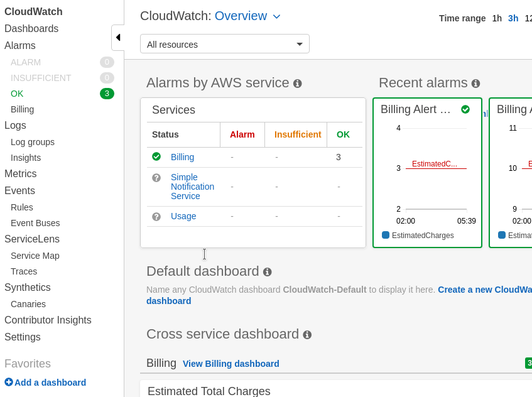Click EstimatedCharges legend label on Billing Alert card
Image resolution: width=532 pixels, height=397 pixels.
click(x=423, y=235)
